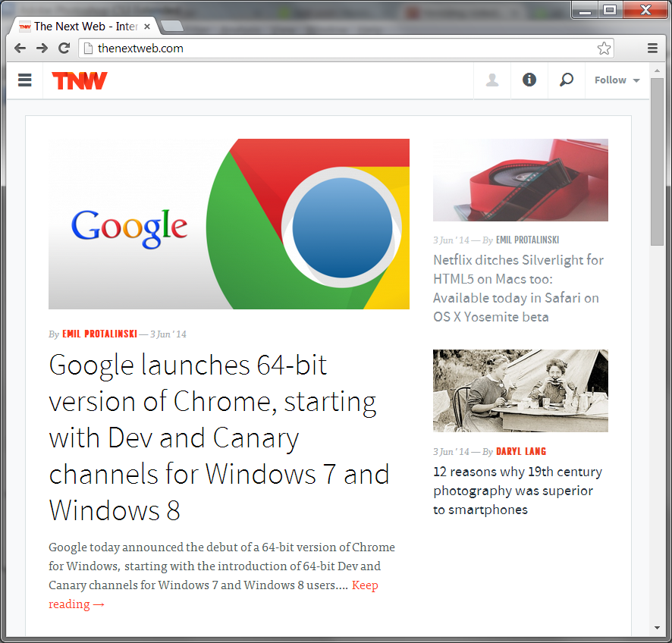Open Google launches 64-bit Chrome headline
This screenshot has width=672, height=643.
point(219,438)
